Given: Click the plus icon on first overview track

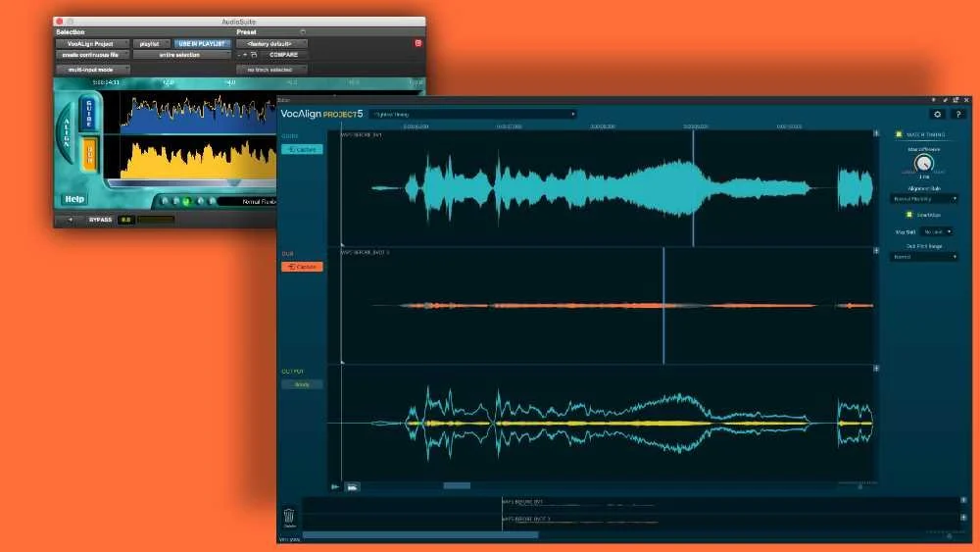Looking at the screenshot, I should [x=963, y=500].
